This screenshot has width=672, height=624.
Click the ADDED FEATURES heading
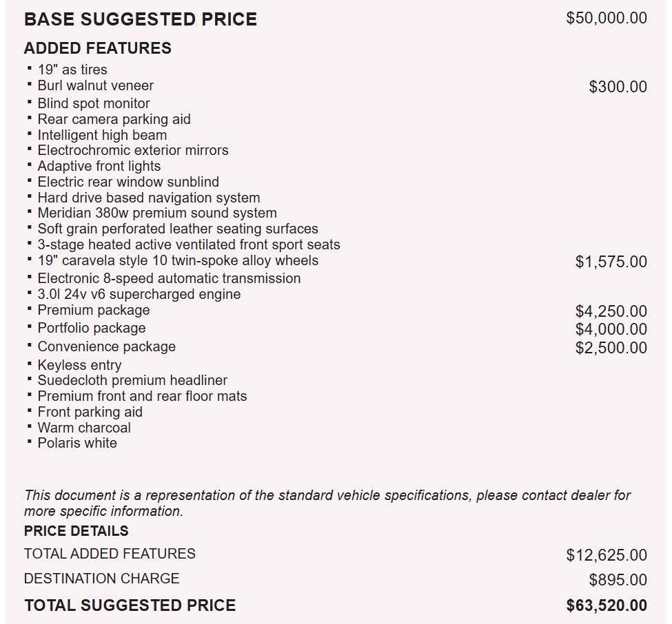pyautogui.click(x=97, y=48)
